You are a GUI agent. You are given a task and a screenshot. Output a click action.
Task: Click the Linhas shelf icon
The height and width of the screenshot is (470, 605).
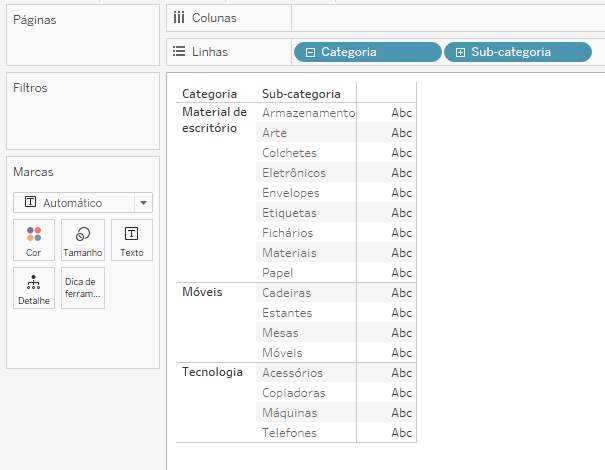click(179, 52)
